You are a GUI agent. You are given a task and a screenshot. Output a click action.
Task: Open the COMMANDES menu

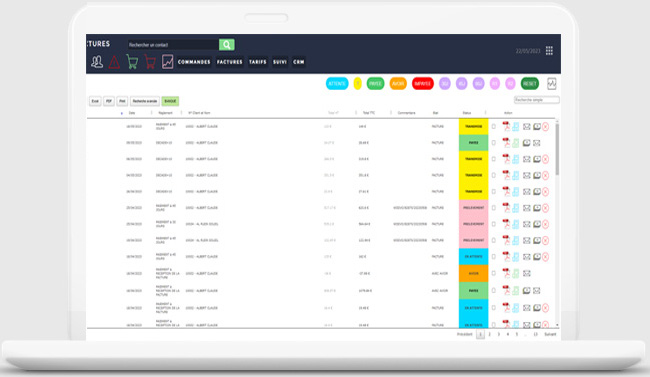point(194,62)
